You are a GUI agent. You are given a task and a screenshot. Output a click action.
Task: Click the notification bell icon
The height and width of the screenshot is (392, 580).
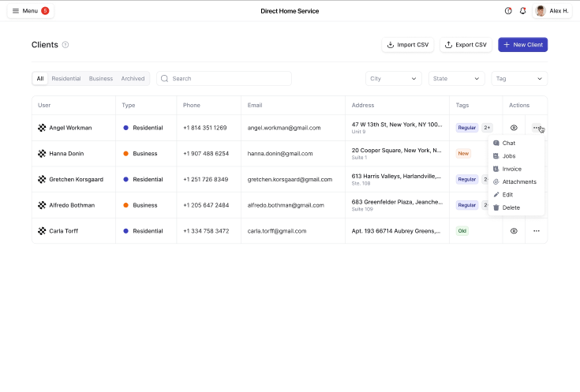pos(522,11)
